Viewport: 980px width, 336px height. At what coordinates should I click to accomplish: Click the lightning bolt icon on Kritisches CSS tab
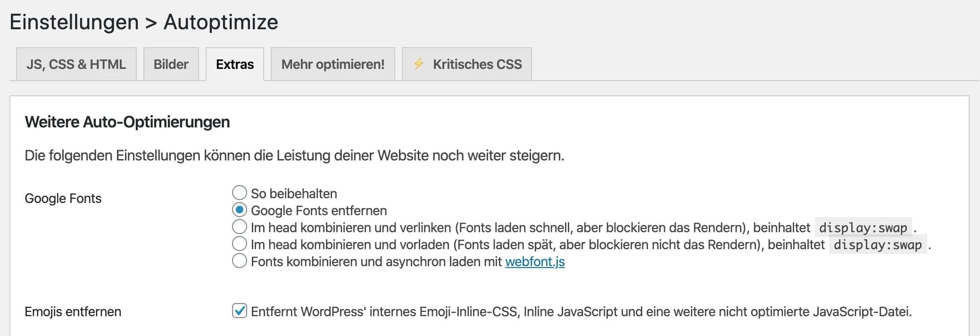(x=419, y=64)
